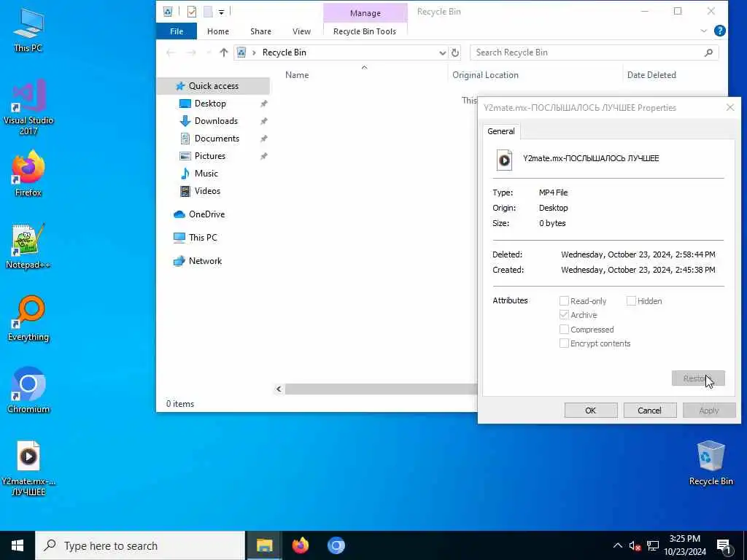The height and width of the screenshot is (560, 747).
Task: Click the Back navigation arrow
Action: (170, 52)
